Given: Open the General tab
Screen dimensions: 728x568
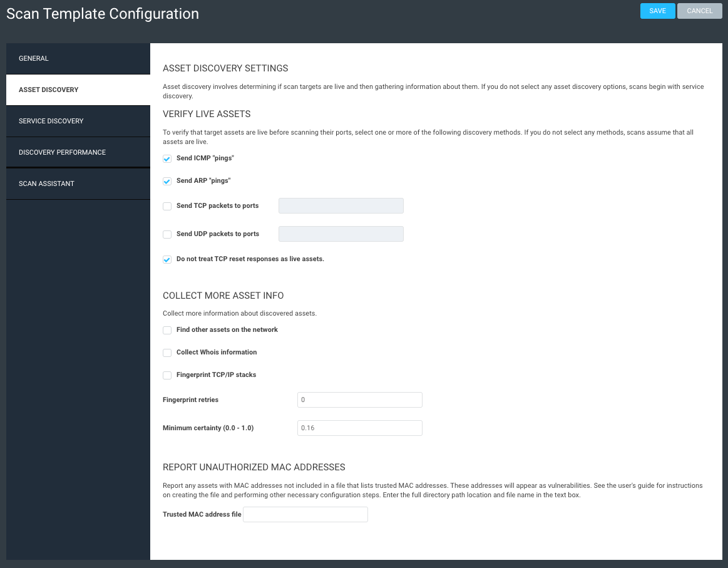Looking at the screenshot, I should pos(78,58).
